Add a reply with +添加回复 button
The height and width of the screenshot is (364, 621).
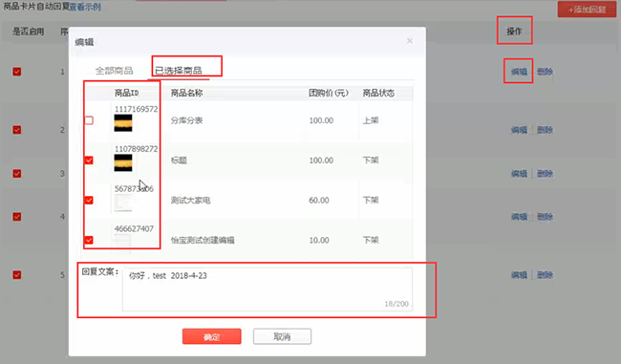click(x=587, y=10)
